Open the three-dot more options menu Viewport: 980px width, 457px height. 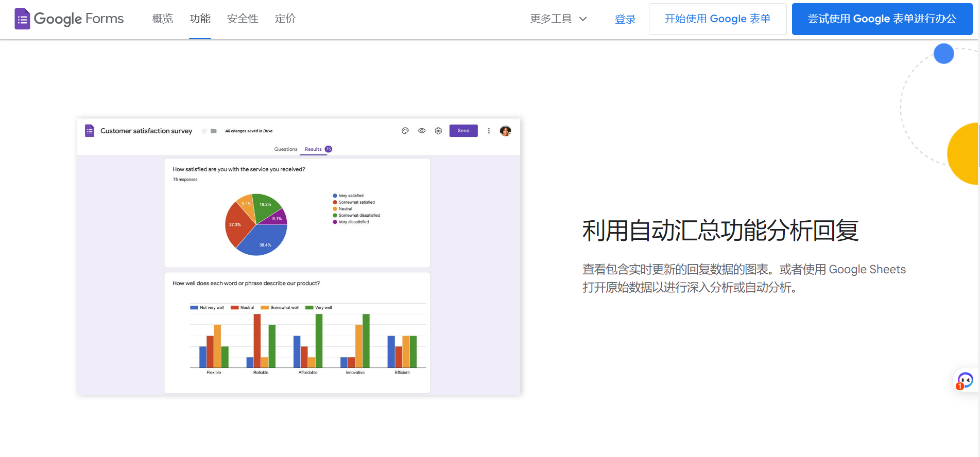pyautogui.click(x=489, y=131)
